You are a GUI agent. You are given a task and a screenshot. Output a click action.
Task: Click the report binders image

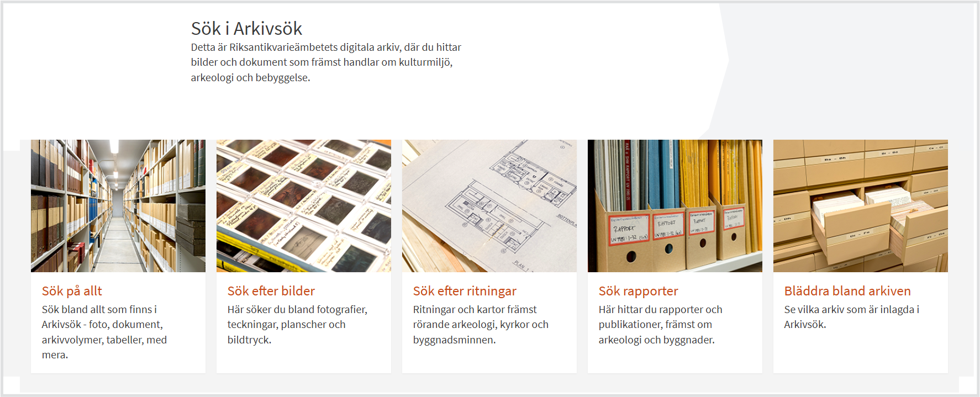675,206
